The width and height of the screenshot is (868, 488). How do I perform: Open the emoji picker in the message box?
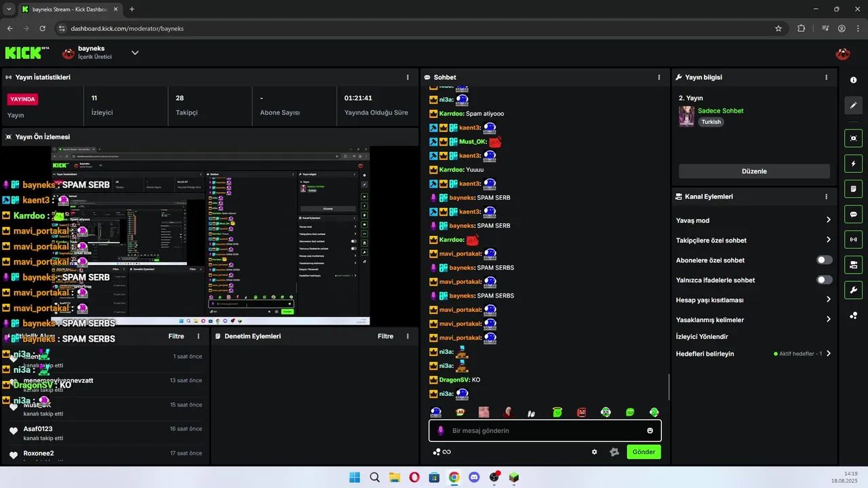[650, 430]
